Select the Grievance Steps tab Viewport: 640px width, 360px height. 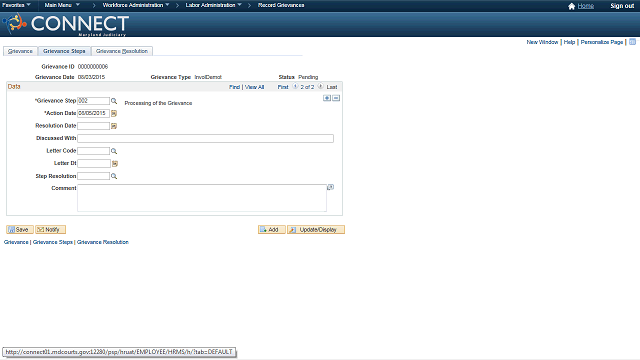point(64,51)
